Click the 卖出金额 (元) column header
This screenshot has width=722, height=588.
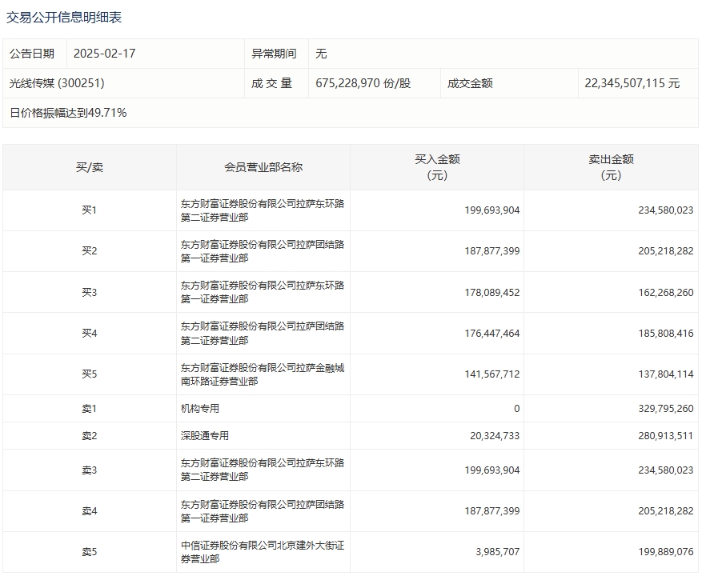(611, 167)
